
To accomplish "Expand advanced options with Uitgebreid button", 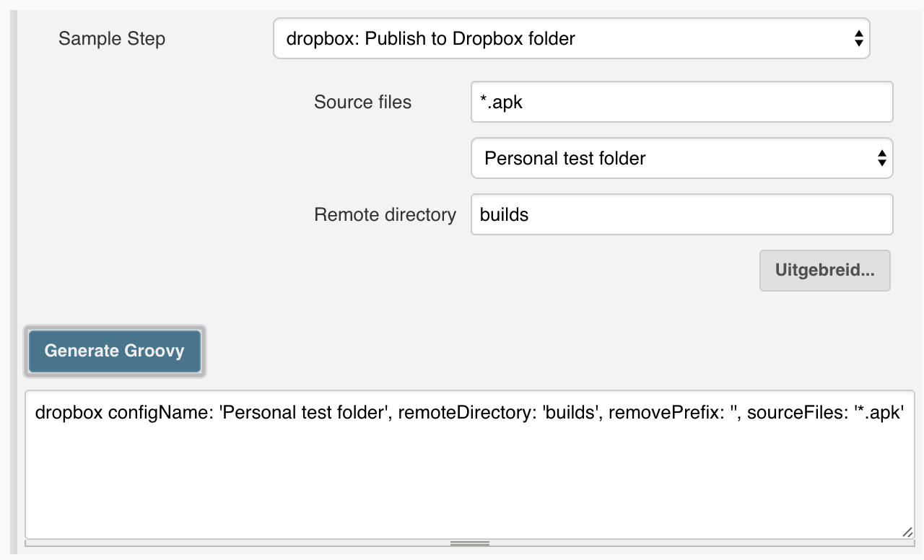I will [x=824, y=271].
